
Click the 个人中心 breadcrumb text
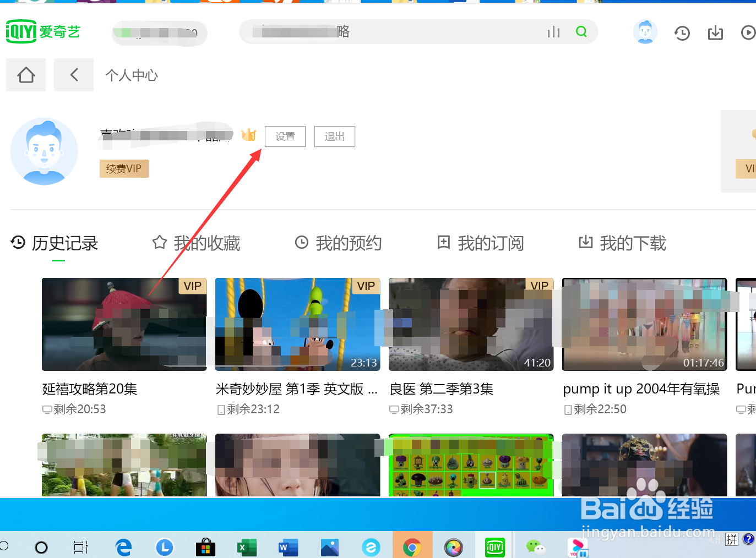pyautogui.click(x=132, y=75)
